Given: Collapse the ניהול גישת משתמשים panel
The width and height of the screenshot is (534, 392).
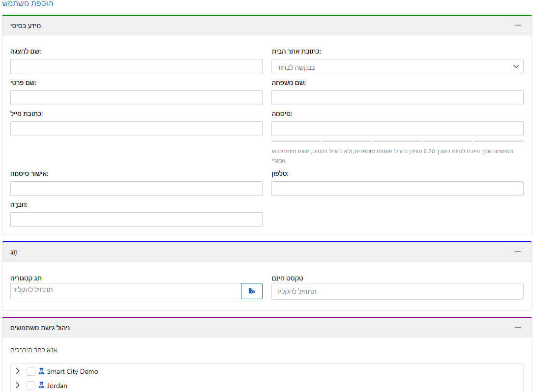Looking at the screenshot, I should point(517,327).
